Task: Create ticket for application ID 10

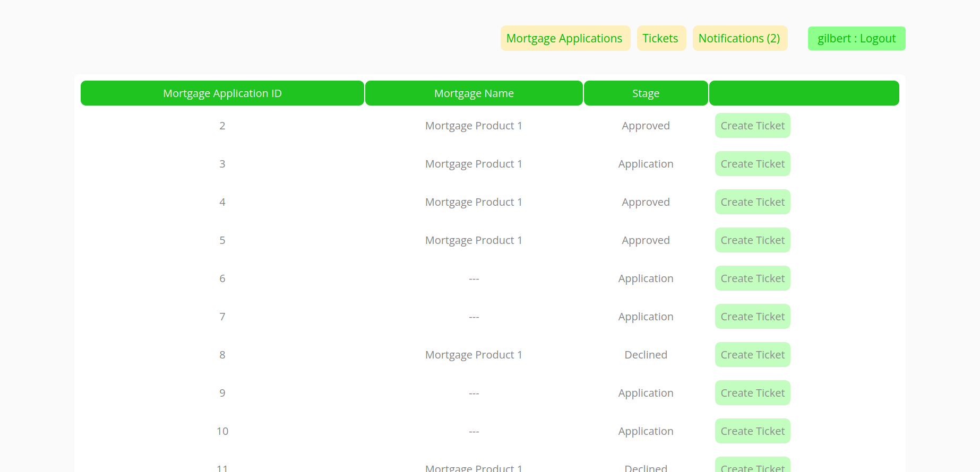Action: pos(753,431)
